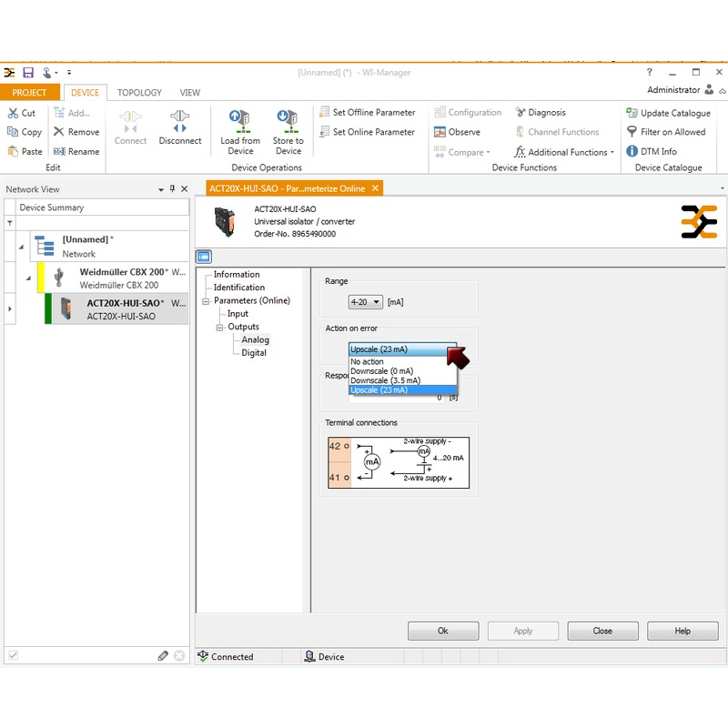The height and width of the screenshot is (728, 728).
Task: Open DTM Info
Action: tap(652, 151)
